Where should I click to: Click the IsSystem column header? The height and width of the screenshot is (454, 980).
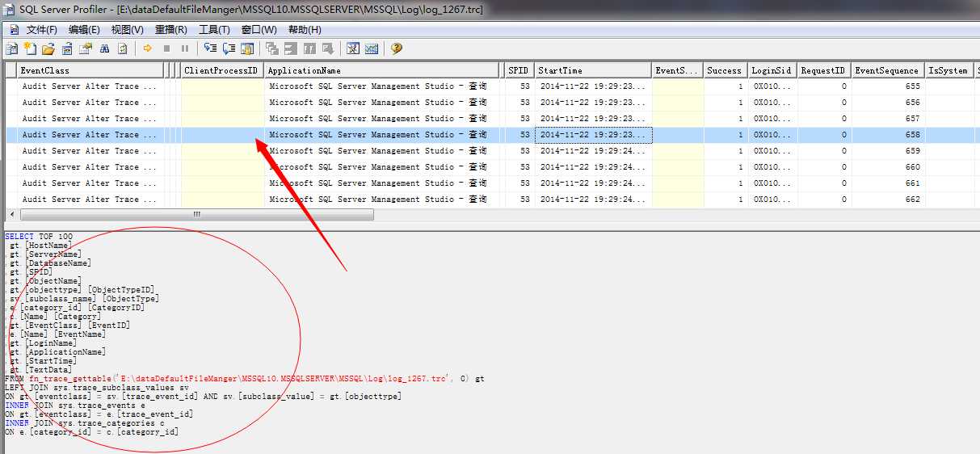pyautogui.click(x=948, y=70)
